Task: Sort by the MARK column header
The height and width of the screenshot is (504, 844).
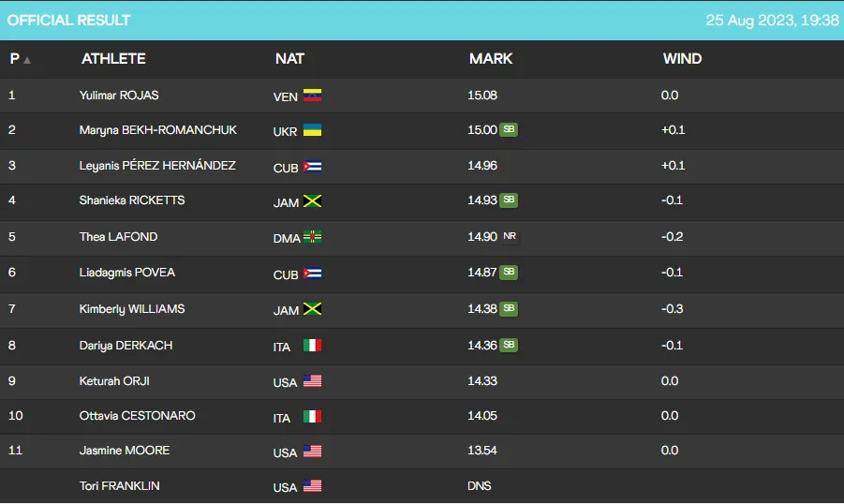Action: (491, 59)
